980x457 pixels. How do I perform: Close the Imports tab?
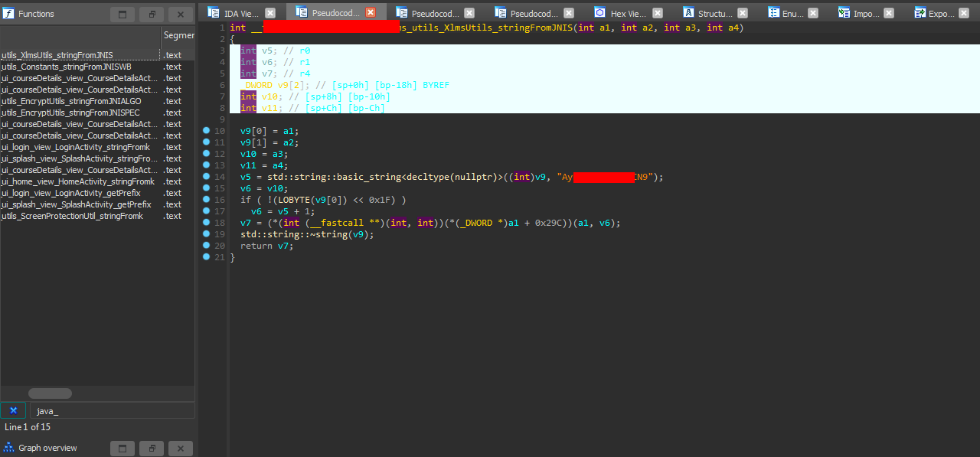coord(889,13)
